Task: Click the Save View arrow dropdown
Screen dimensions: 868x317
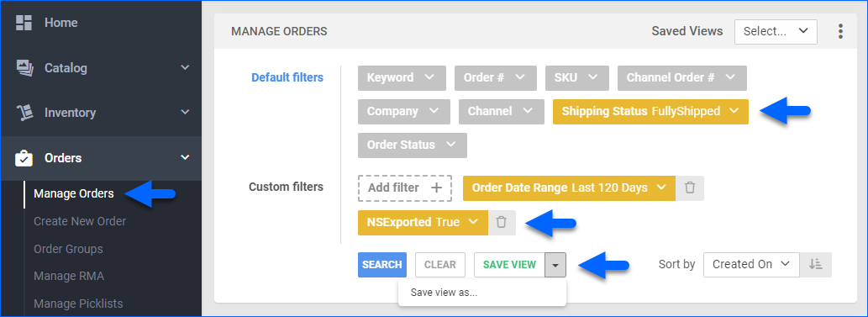Action: click(555, 265)
